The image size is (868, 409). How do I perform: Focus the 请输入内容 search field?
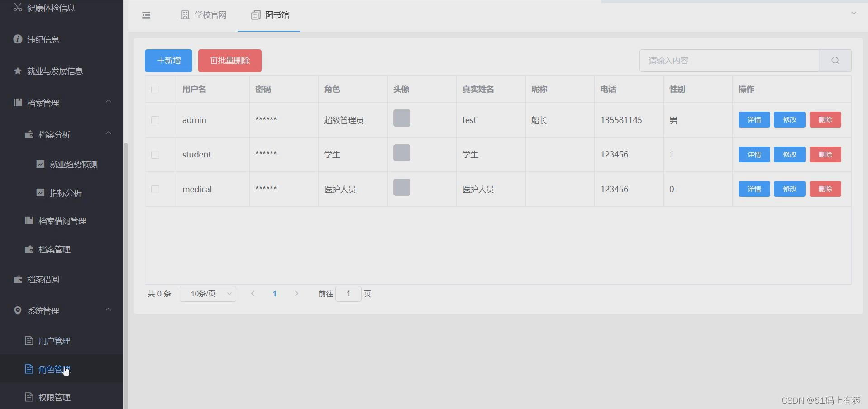tap(729, 61)
